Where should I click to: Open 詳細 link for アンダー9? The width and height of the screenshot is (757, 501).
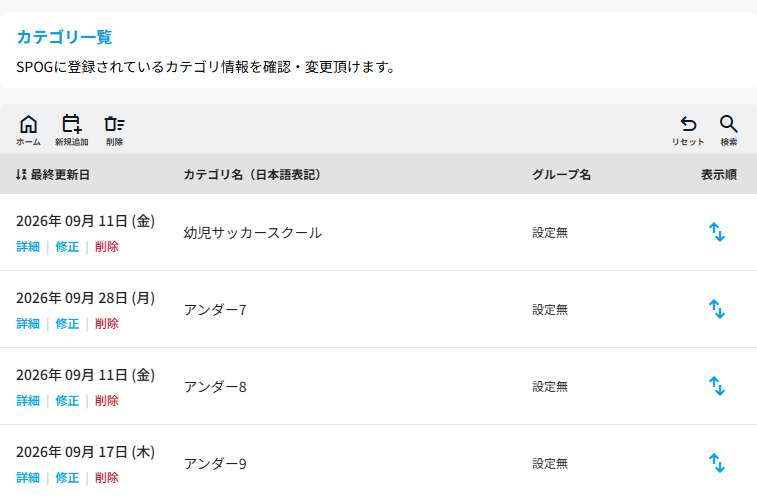point(28,478)
